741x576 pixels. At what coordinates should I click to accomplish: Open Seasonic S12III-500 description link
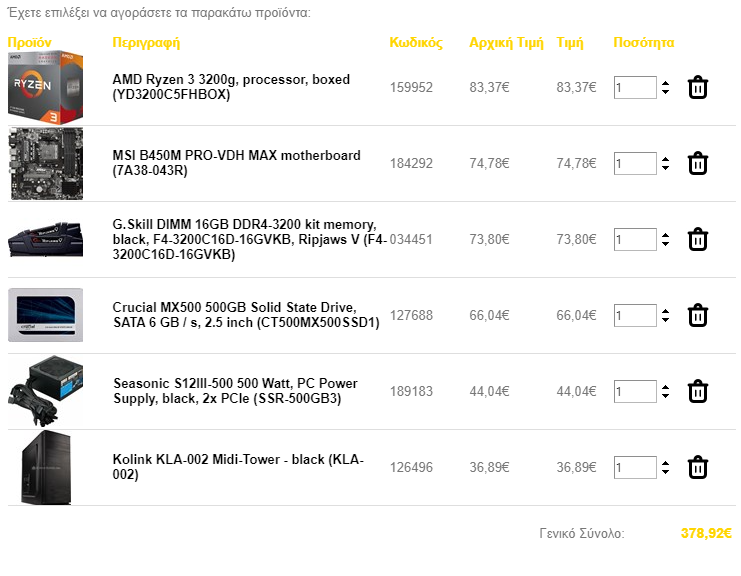(x=235, y=391)
